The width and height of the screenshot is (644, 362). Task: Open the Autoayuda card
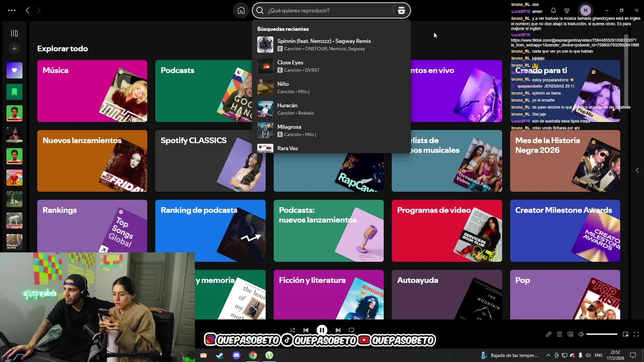(447, 295)
